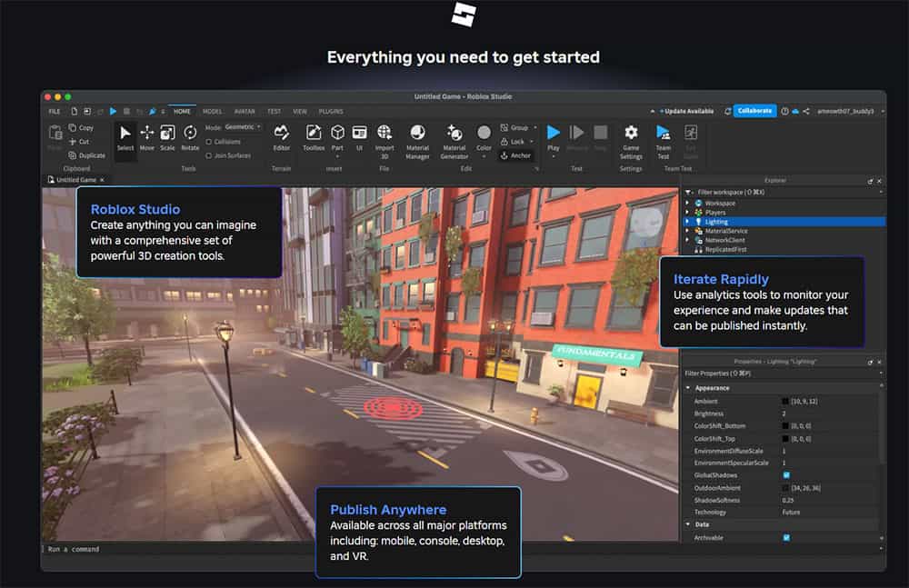Image resolution: width=909 pixels, height=588 pixels.
Task: Click Duplicate in Clipboard group
Action: coord(87,155)
